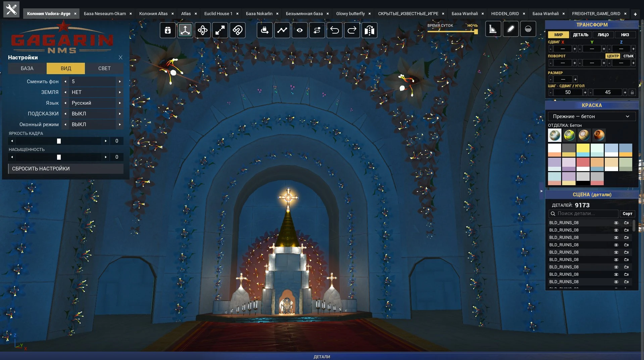This screenshot has height=360, width=644.
Task: Switch to the Atlas tab
Action: tap(186, 14)
